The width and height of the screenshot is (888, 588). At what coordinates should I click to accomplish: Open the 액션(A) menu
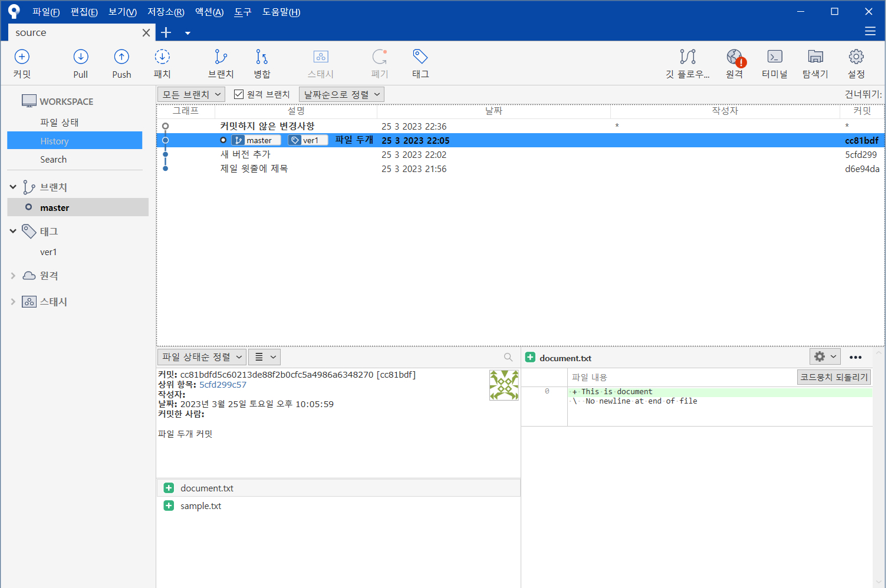(209, 12)
